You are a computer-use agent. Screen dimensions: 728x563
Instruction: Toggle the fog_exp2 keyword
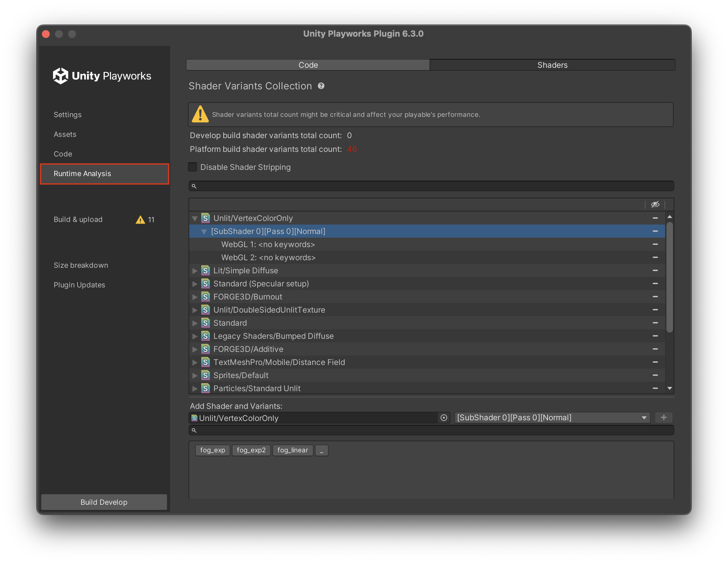point(251,450)
